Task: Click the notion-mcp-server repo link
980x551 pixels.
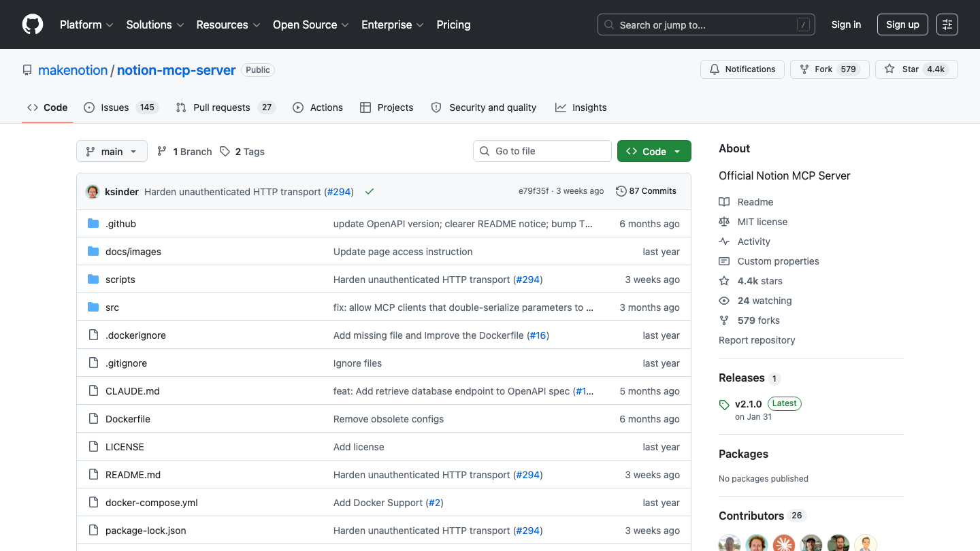Action: pyautogui.click(x=176, y=70)
